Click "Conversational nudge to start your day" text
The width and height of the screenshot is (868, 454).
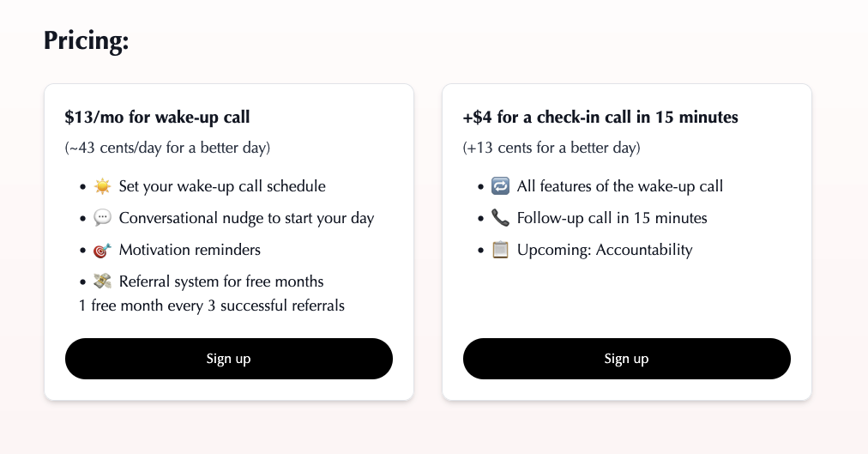point(246,218)
